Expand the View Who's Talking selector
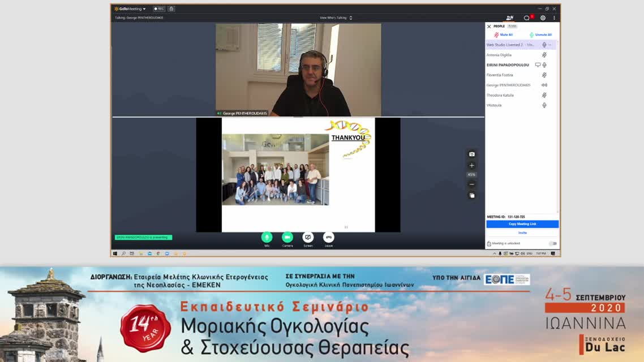Viewport: 644px width, 362px height. pos(336,18)
